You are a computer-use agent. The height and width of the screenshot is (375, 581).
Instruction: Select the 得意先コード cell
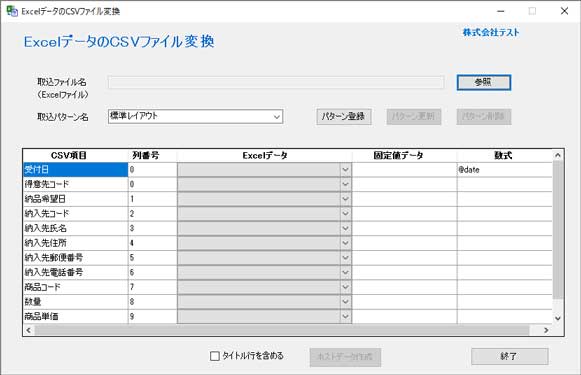pyautogui.click(x=76, y=184)
